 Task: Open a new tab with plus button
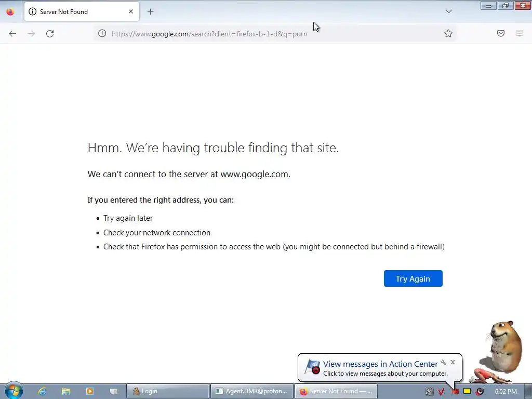click(x=150, y=12)
